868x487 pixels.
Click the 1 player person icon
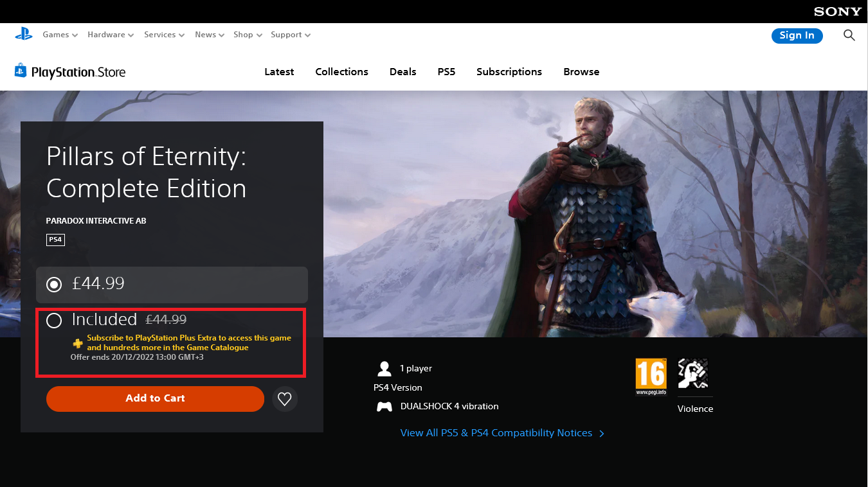[384, 369]
